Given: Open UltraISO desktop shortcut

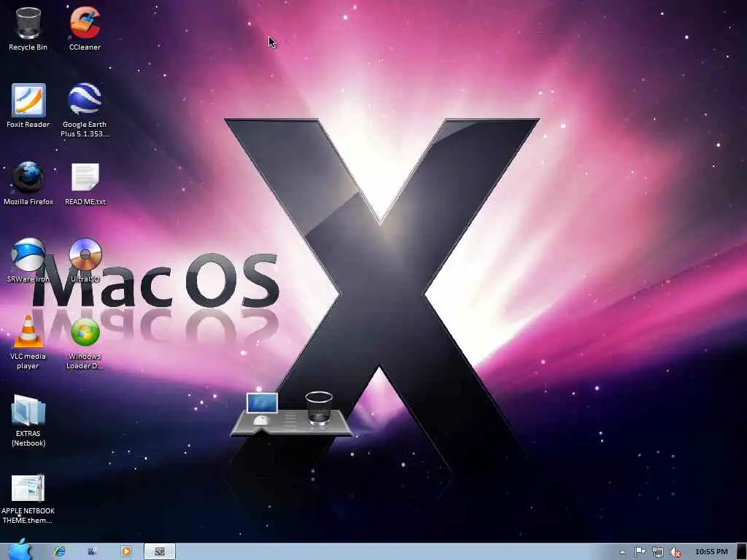Looking at the screenshot, I should [x=85, y=260].
